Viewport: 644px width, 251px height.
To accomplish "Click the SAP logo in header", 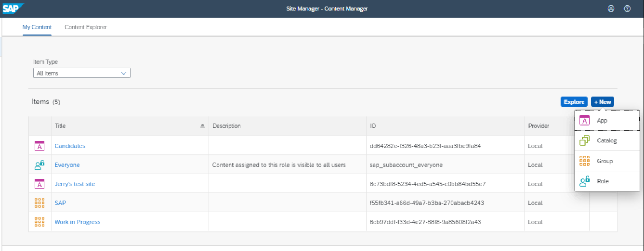I will tap(13, 8).
